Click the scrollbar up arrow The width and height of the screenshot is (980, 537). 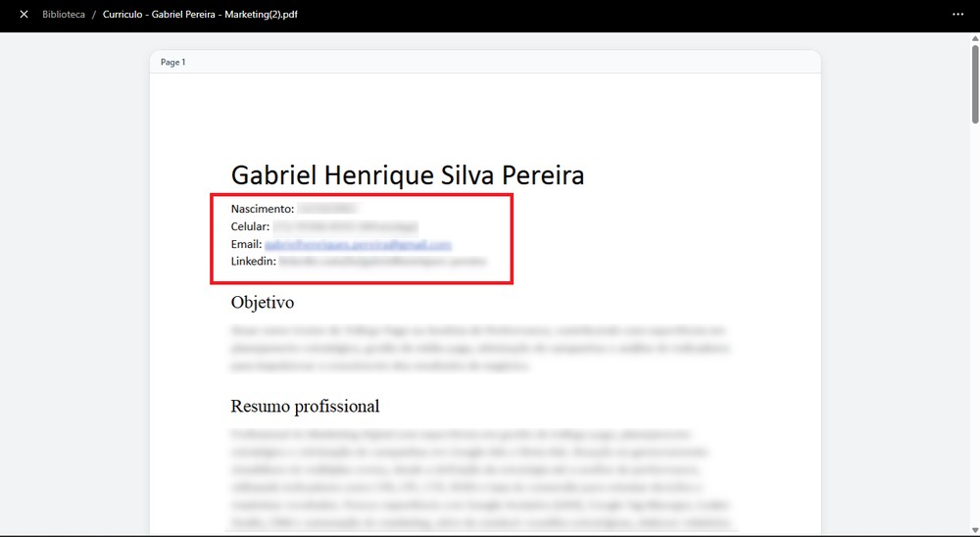974,39
